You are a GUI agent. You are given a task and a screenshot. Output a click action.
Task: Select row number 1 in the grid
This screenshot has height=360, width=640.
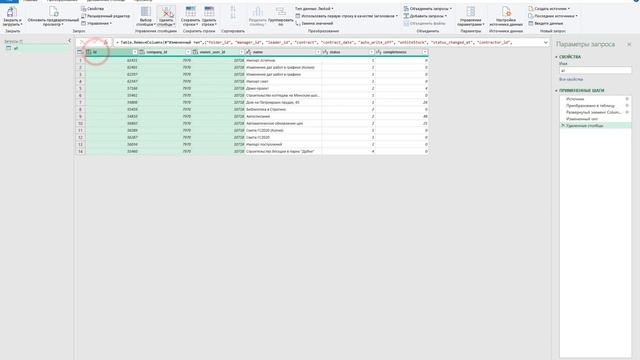(80, 60)
